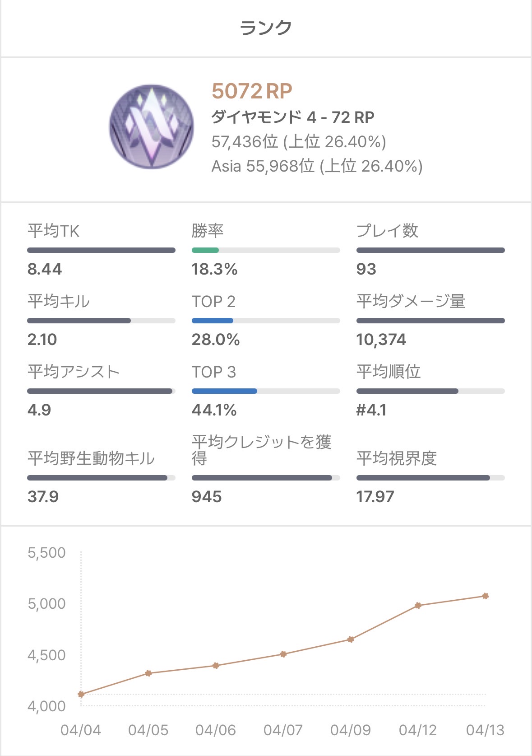Screen dimensions: 532x756
Task: Click the 04/04 data point on chart
Action: click(81, 694)
